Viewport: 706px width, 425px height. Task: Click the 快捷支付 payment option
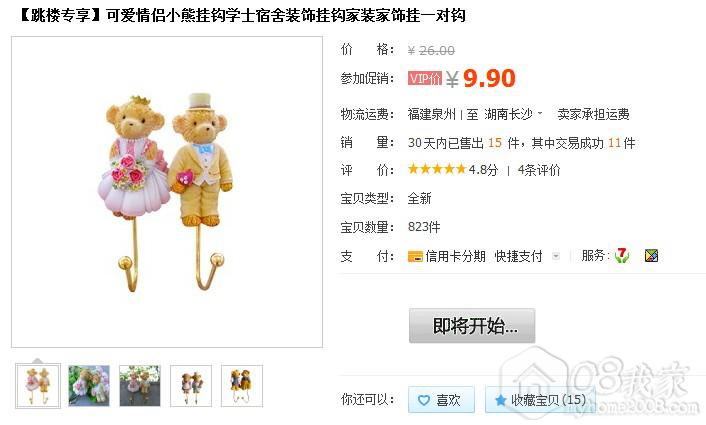tap(518, 257)
